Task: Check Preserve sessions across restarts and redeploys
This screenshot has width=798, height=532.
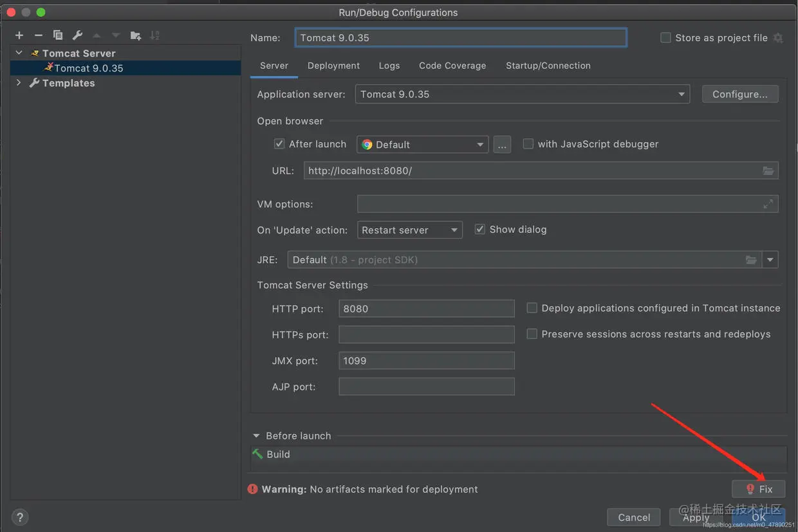Action: 532,334
